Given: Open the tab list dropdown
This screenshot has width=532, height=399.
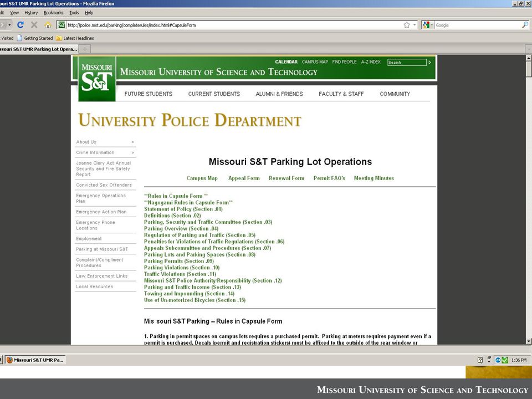Looking at the screenshot, I should click(529, 49).
